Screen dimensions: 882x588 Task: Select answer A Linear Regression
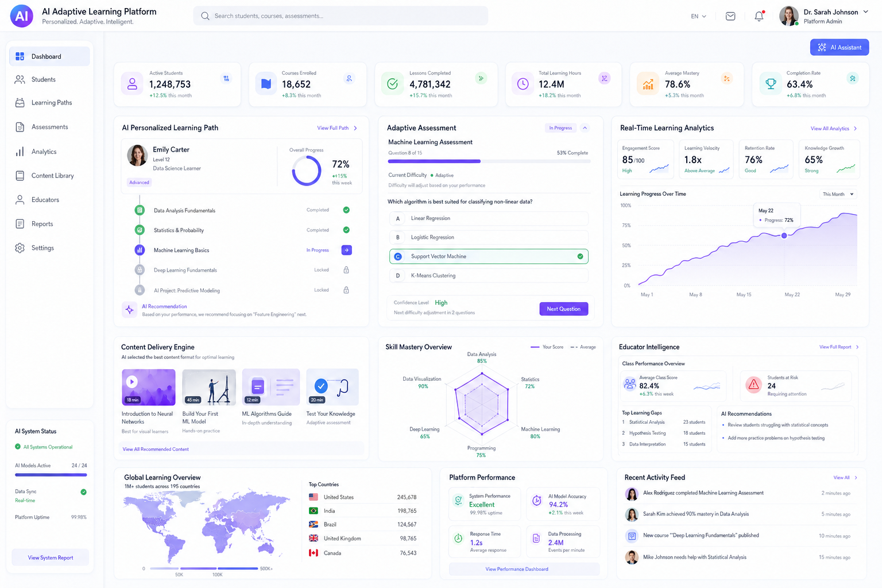click(489, 218)
